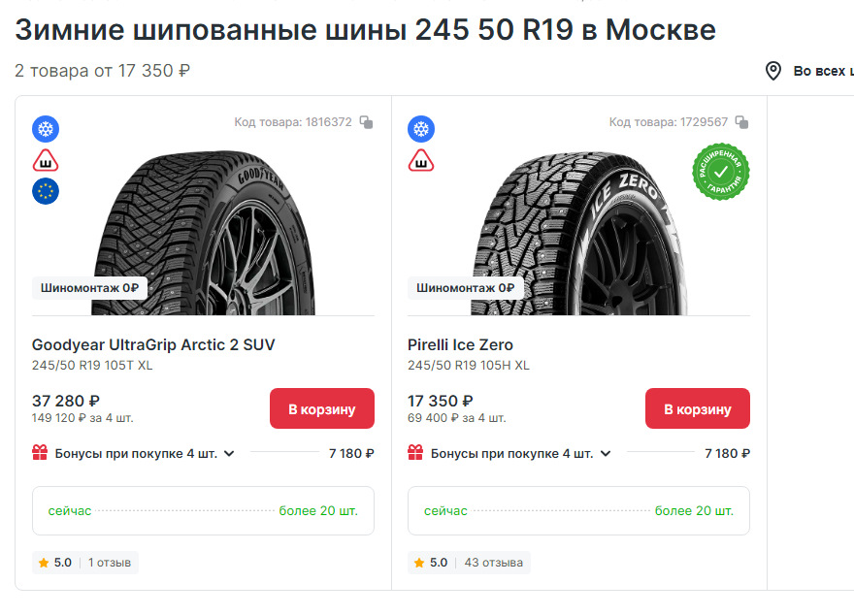This screenshot has width=854, height=616.
Task: Expand Pirelli bonuses for 4 tires
Action: click(x=606, y=453)
